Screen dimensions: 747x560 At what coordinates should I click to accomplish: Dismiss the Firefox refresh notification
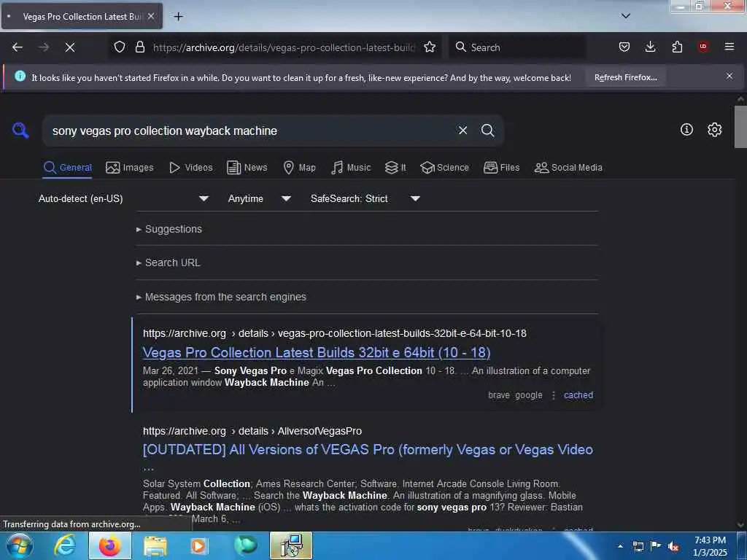pos(729,76)
